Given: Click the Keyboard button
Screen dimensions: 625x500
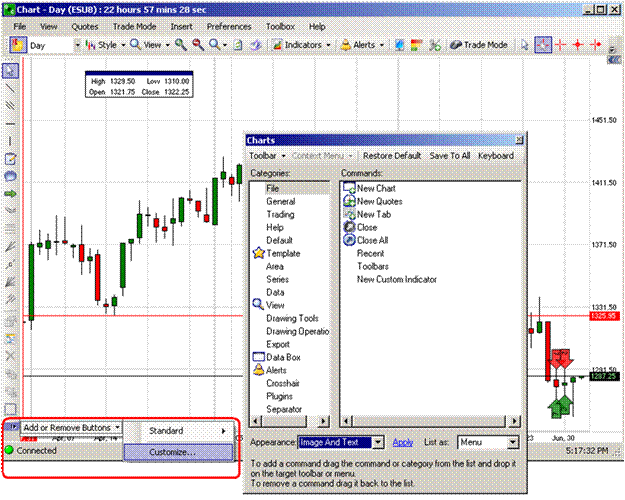Looking at the screenshot, I should click(496, 156).
